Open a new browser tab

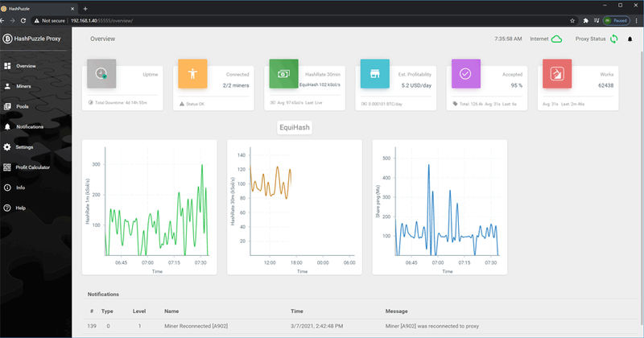pos(85,9)
